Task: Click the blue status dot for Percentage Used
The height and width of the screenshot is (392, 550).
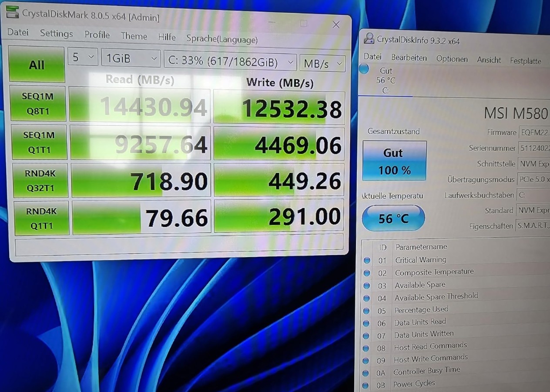Action: click(366, 311)
